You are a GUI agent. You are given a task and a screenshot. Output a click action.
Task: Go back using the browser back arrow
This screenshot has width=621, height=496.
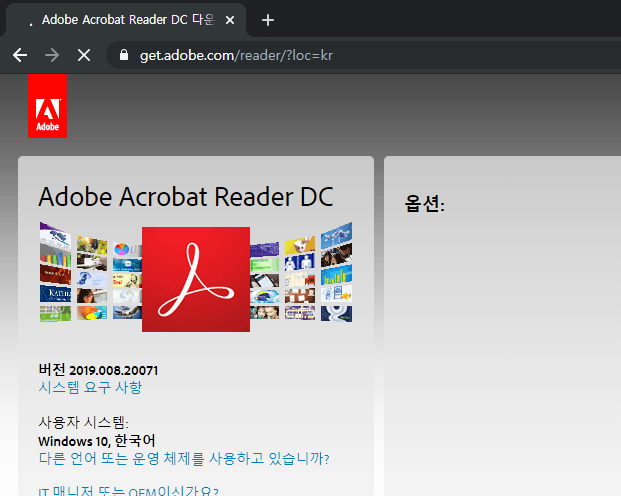tap(20, 55)
